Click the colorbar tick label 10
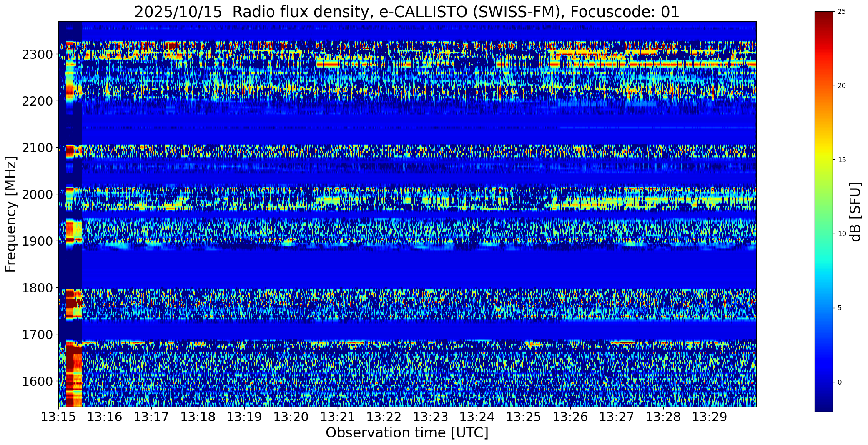This screenshot has width=868, height=445. 842,234
